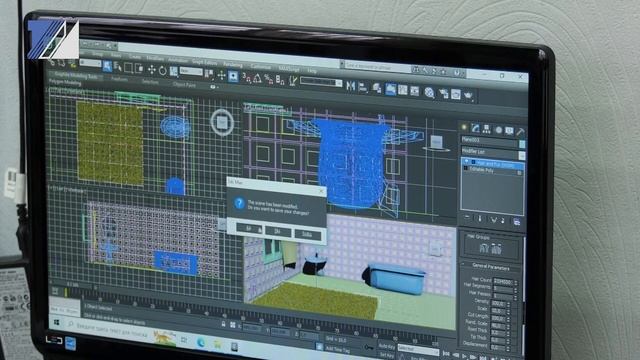Toggle Show End Result below modifier stack

pos(480,219)
